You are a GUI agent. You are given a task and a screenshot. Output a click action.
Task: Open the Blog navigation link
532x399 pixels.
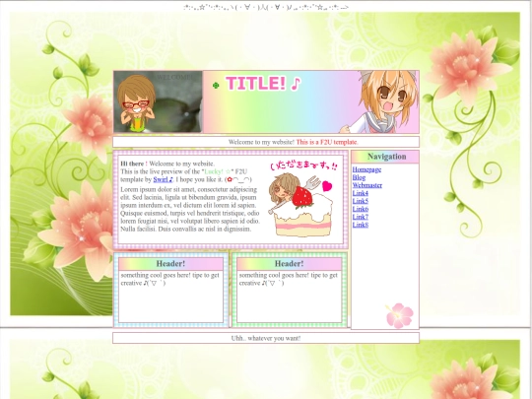pos(359,177)
